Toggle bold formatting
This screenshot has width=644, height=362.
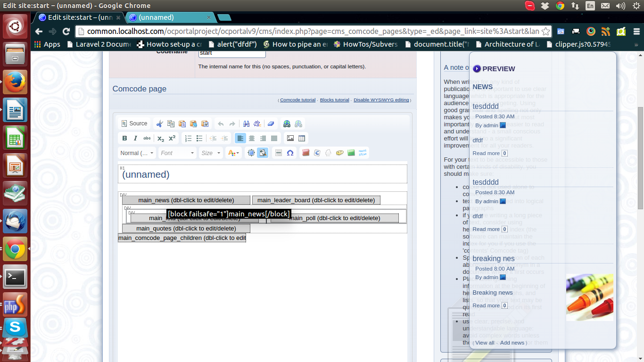(124, 139)
